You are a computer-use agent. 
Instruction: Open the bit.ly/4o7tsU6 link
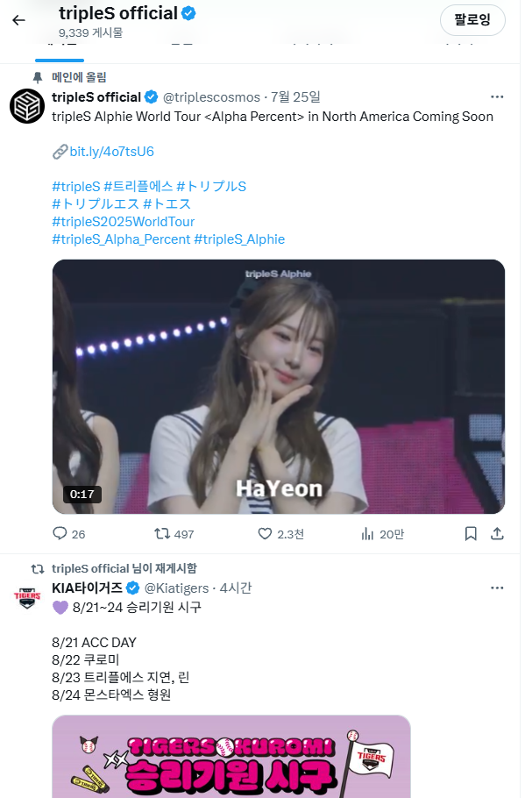click(x=111, y=152)
